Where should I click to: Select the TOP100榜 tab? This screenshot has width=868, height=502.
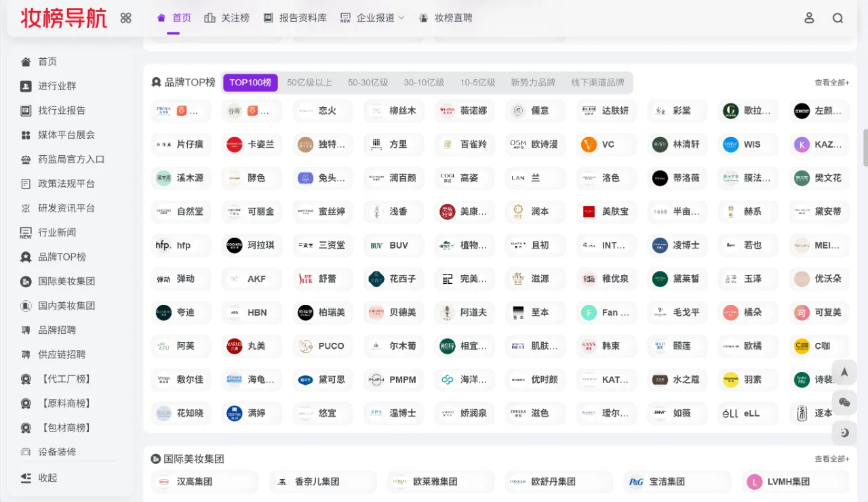[250, 83]
